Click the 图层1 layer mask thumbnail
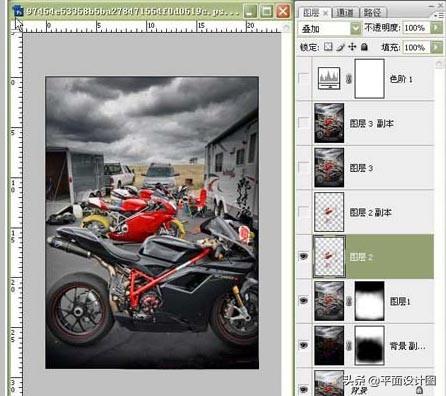Image resolution: width=446 pixels, height=396 pixels. coord(369,301)
